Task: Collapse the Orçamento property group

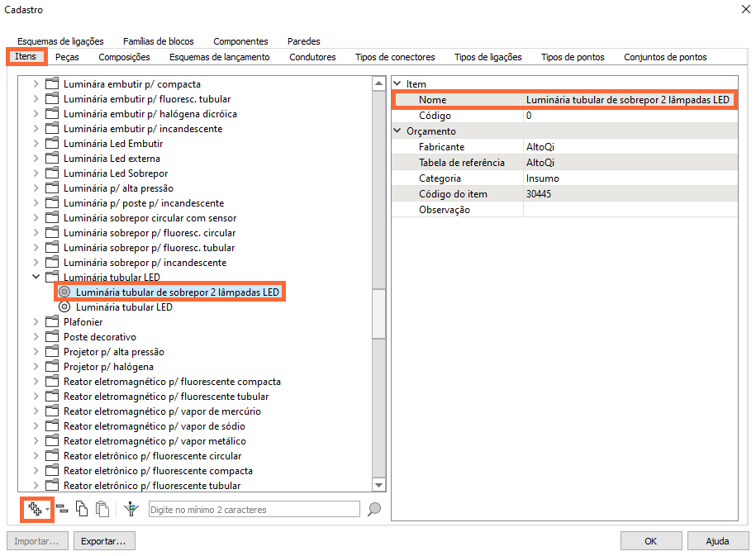Action: click(397, 131)
